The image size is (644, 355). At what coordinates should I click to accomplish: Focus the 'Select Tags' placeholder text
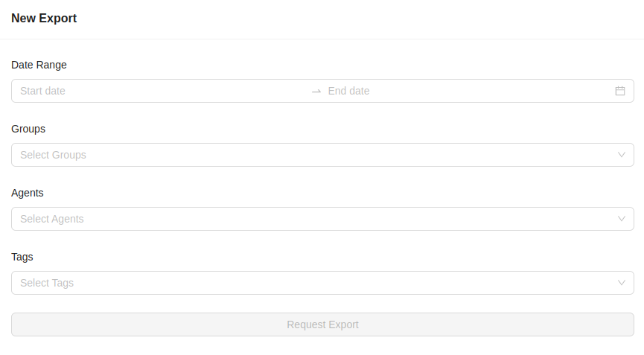(x=47, y=283)
